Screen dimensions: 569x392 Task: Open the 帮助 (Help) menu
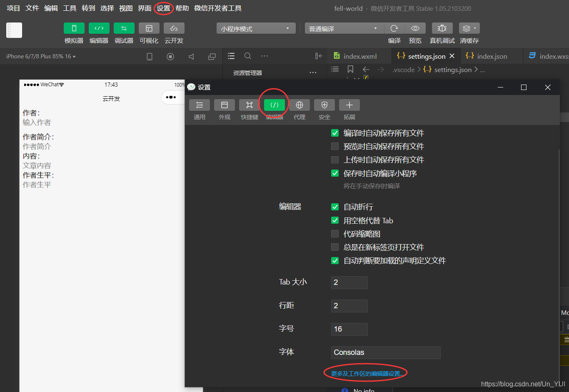coord(182,8)
